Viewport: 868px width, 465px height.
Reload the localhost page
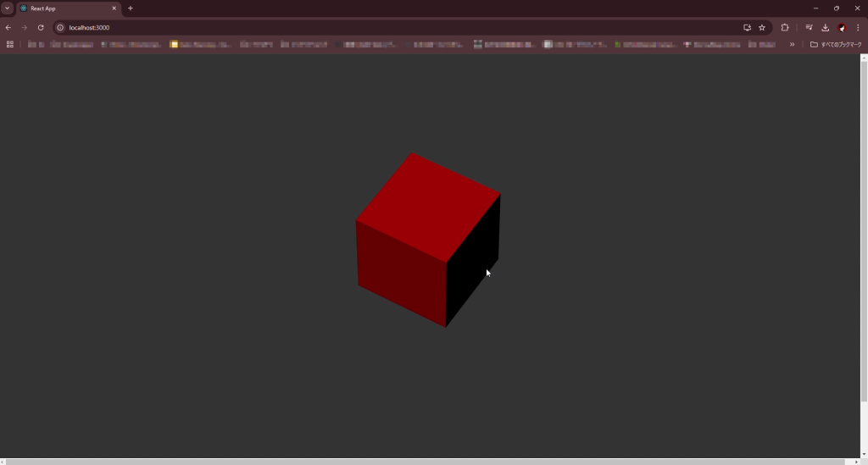point(40,27)
